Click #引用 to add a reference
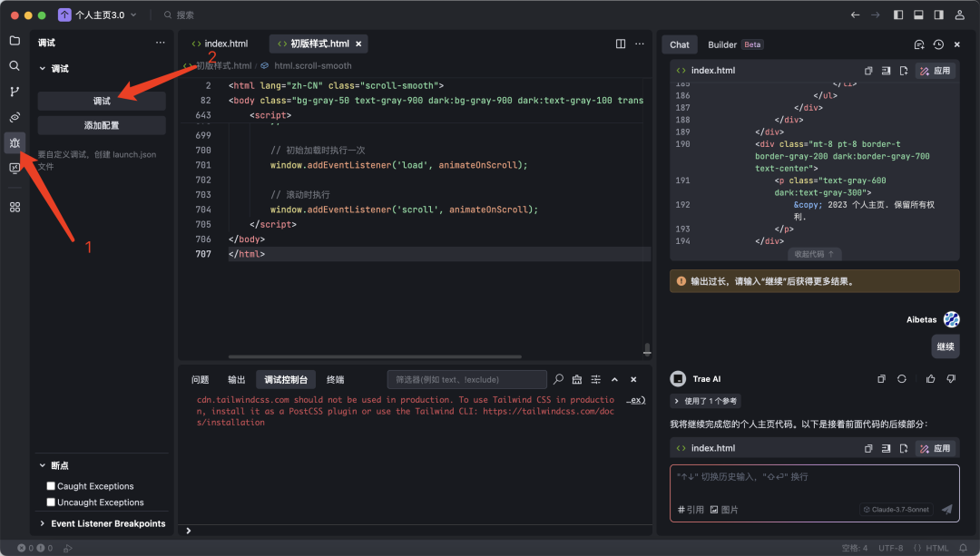This screenshot has height=556, width=980. point(691,510)
